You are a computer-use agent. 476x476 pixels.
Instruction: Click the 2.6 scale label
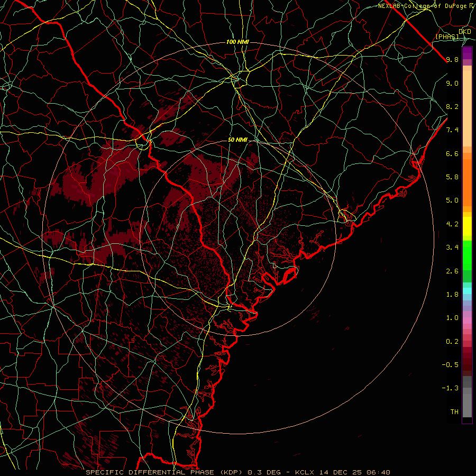[x=452, y=271]
